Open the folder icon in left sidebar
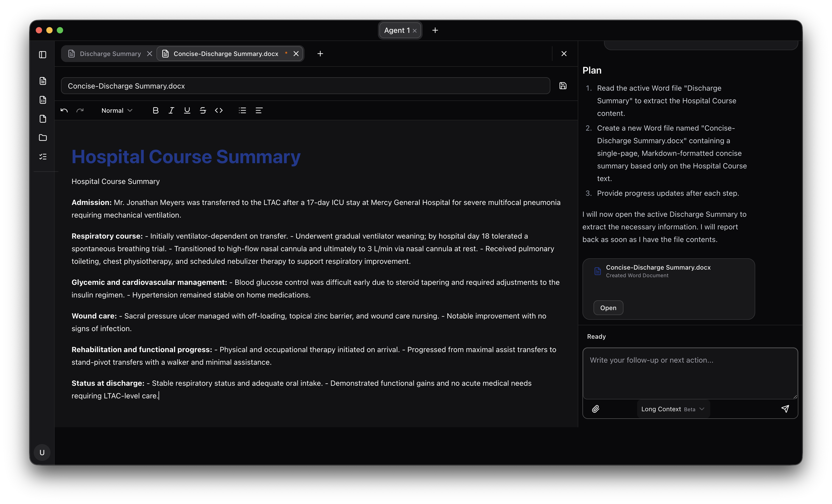Viewport: 832px width, 504px height. click(x=43, y=138)
